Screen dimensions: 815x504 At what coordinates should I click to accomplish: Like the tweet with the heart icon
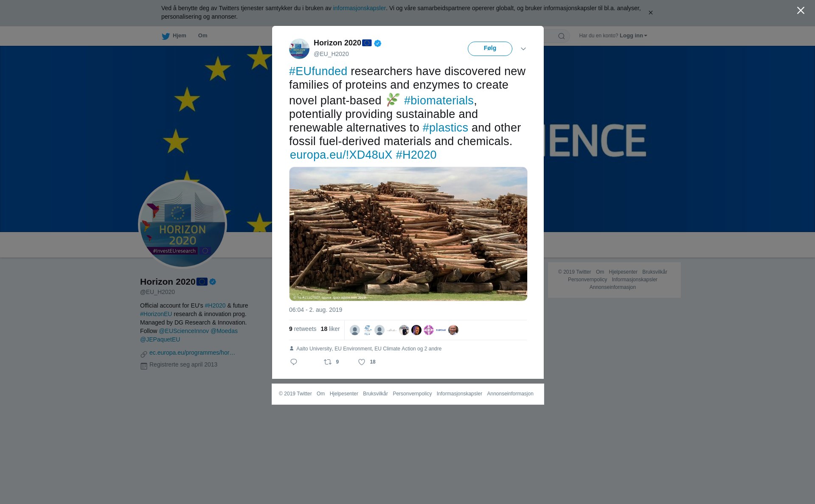click(362, 362)
